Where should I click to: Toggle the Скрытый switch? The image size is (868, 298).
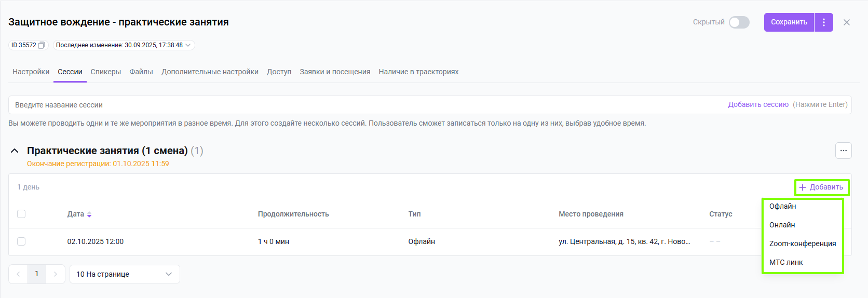click(x=739, y=22)
